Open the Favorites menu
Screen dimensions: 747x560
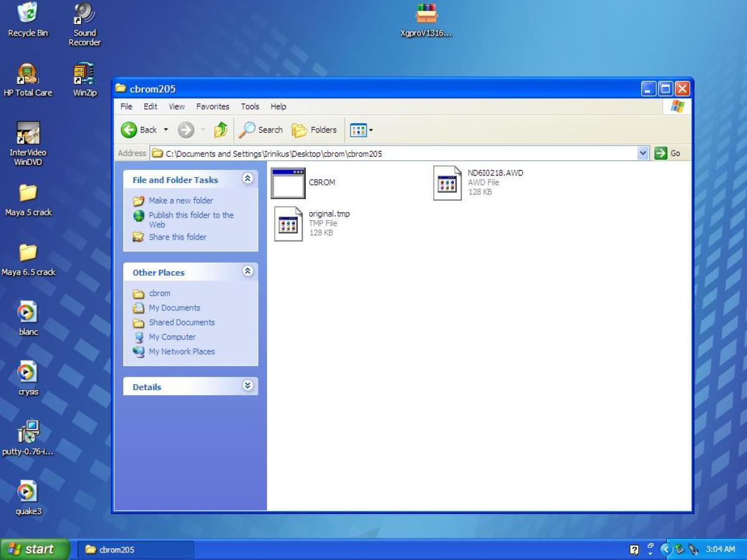(x=213, y=106)
